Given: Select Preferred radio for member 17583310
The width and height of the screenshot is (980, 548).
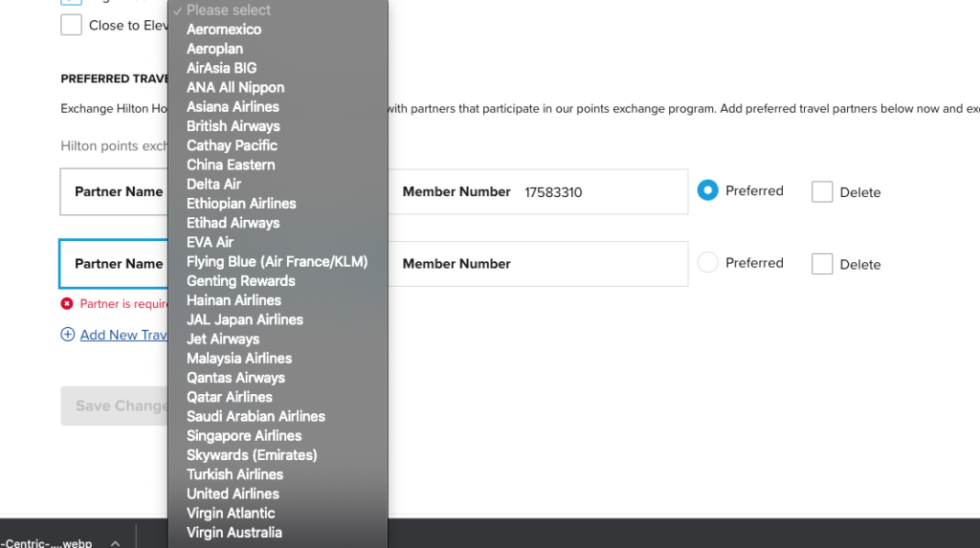Looking at the screenshot, I should (x=707, y=190).
